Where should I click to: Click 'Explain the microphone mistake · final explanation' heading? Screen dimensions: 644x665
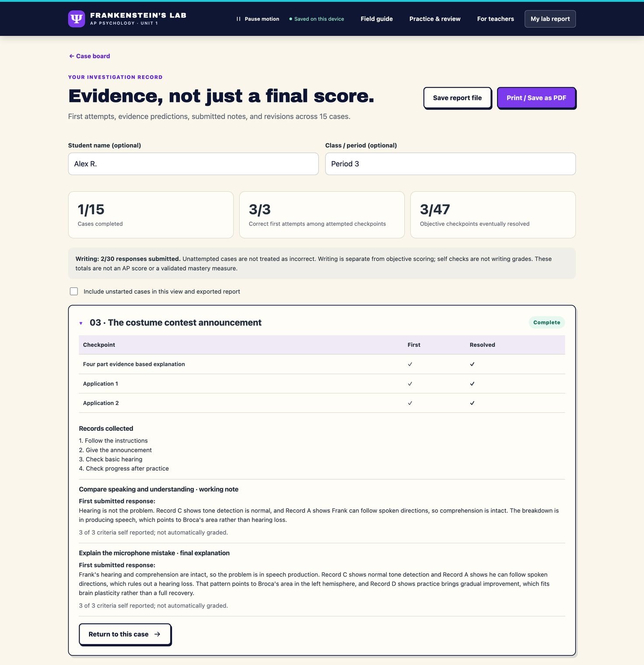[x=154, y=553]
